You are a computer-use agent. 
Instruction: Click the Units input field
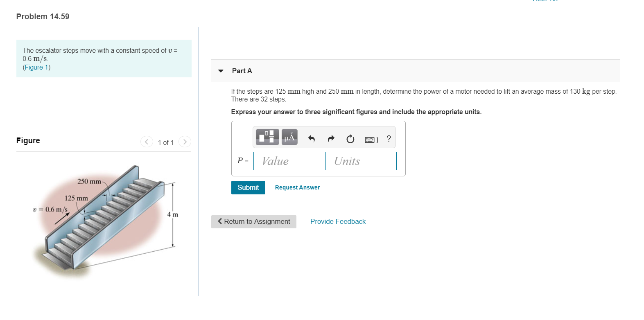click(x=361, y=161)
